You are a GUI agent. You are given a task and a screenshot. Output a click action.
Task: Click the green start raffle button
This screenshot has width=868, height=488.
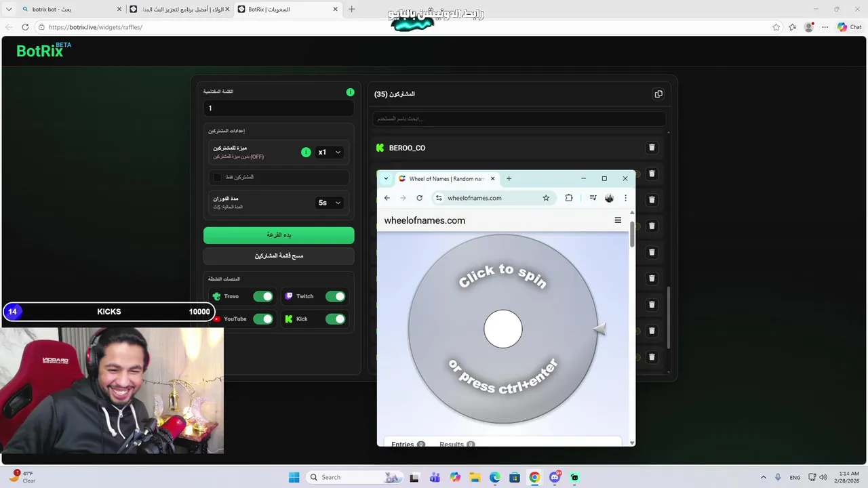click(279, 235)
